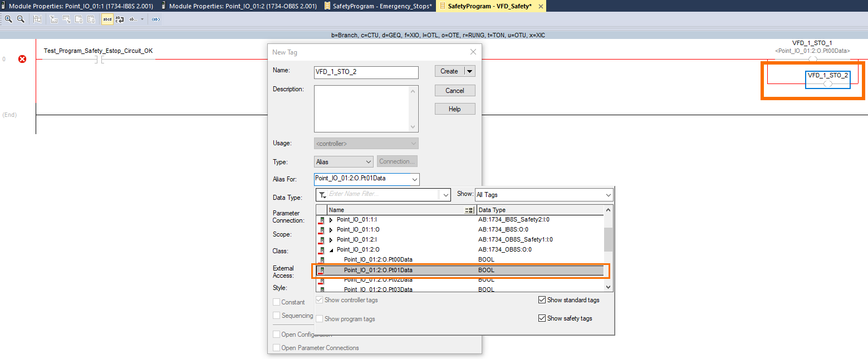Zoom in on the ladder diagram
The height and width of the screenshot is (359, 868).
tap(8, 18)
